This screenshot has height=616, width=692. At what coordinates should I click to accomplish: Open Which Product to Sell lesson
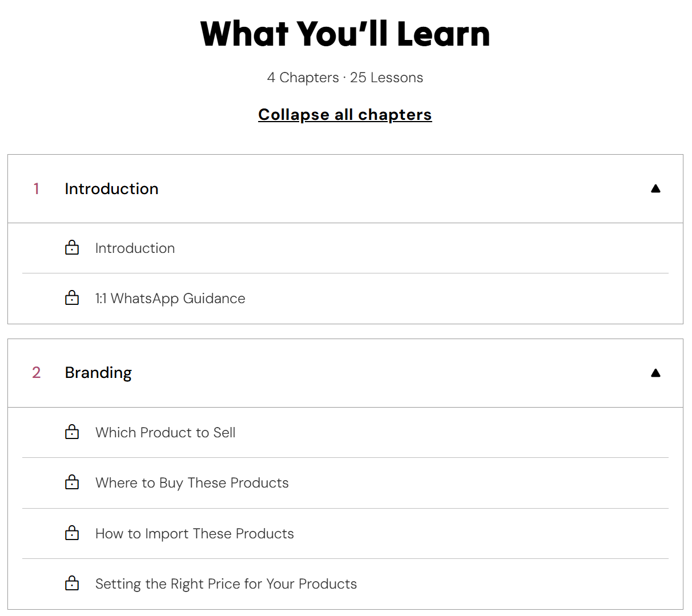coord(166,433)
